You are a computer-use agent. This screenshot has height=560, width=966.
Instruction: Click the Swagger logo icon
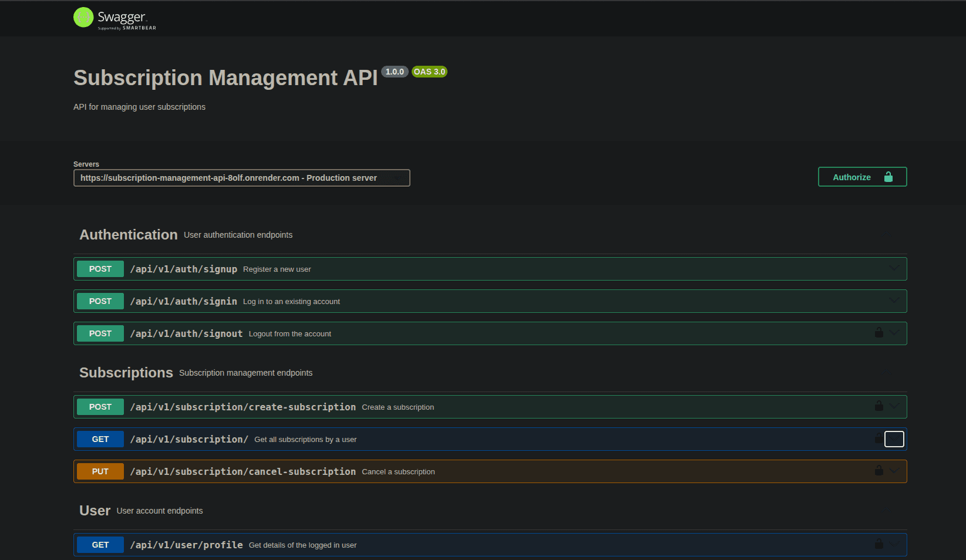pos(83,17)
